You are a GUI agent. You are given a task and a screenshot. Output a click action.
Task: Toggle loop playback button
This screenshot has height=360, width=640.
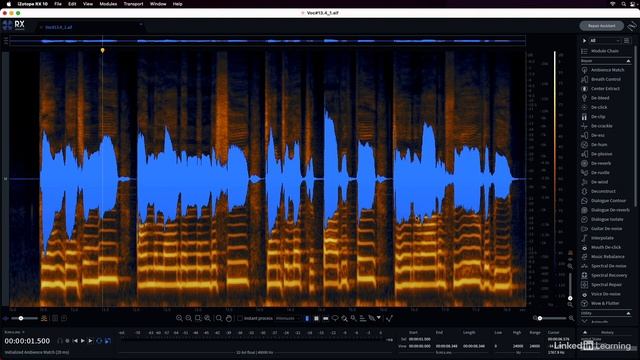99,341
